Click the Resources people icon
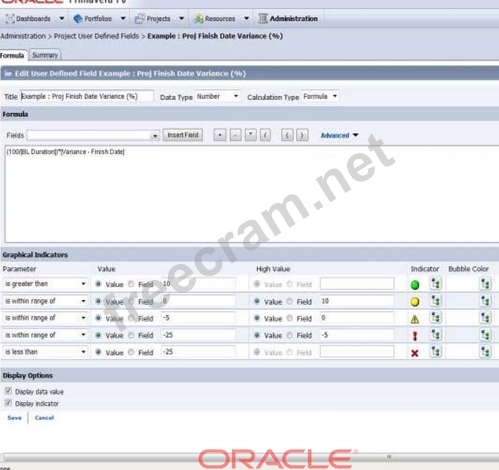 (198, 19)
